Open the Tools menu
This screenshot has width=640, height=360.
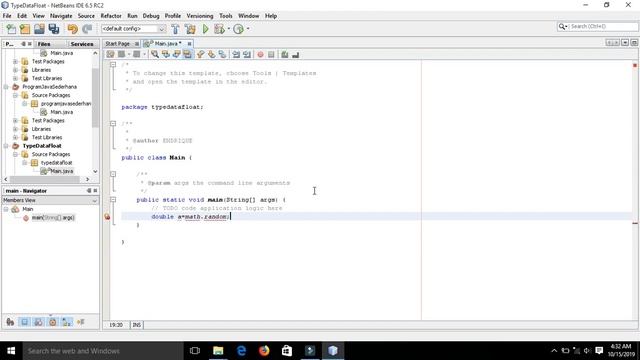click(x=225, y=16)
